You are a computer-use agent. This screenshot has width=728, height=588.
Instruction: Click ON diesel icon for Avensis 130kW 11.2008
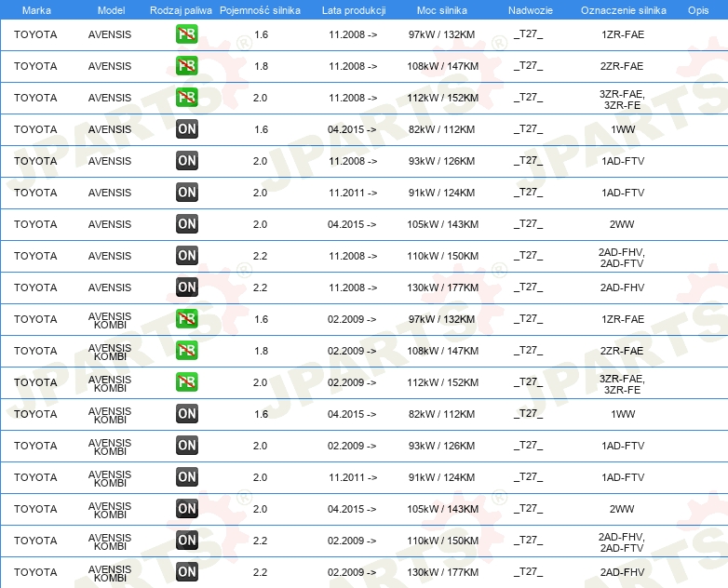click(x=186, y=287)
